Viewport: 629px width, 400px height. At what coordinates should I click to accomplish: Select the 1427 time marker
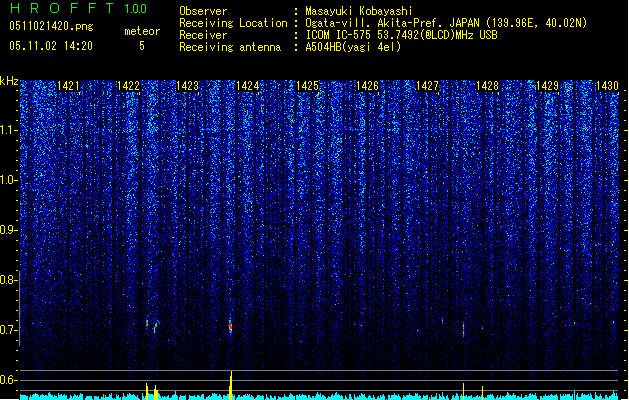tap(428, 86)
